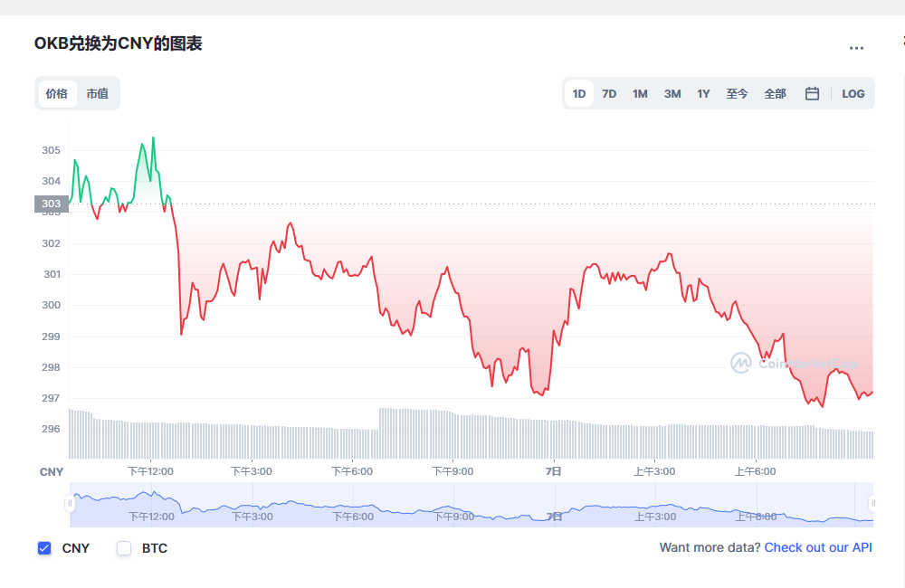
Task: Click the 7日 date label on x-axis
Action: tap(554, 471)
